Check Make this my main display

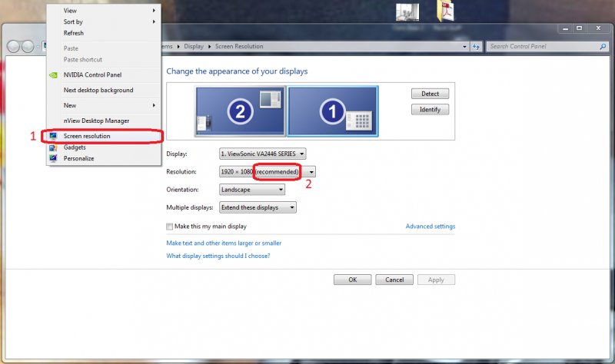[x=169, y=227]
